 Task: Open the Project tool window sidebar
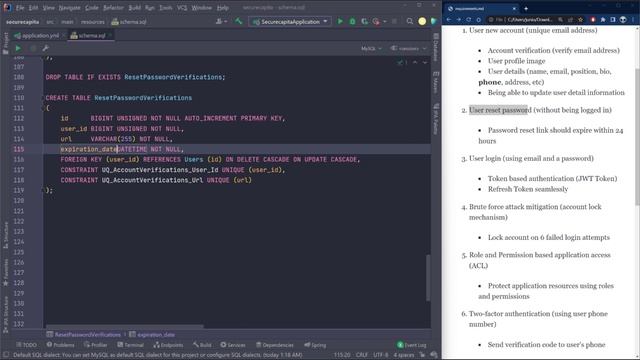(5, 43)
